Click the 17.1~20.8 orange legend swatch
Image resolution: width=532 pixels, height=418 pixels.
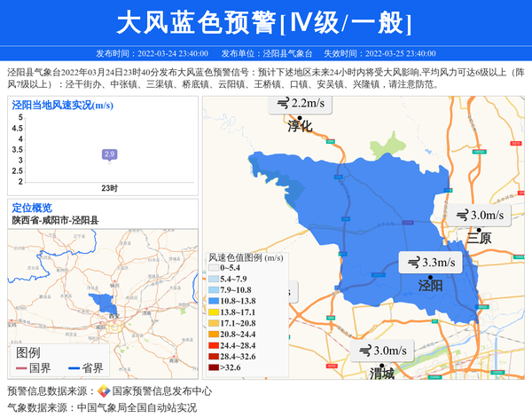point(214,324)
